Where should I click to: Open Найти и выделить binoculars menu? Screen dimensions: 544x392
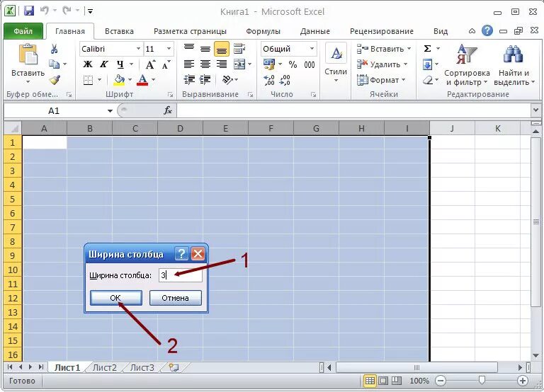point(514,65)
